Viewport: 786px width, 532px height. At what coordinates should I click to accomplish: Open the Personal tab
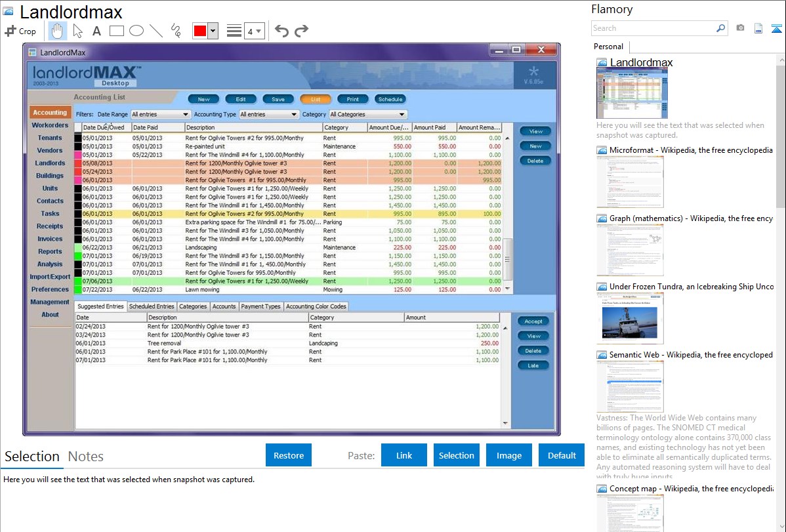click(x=609, y=47)
